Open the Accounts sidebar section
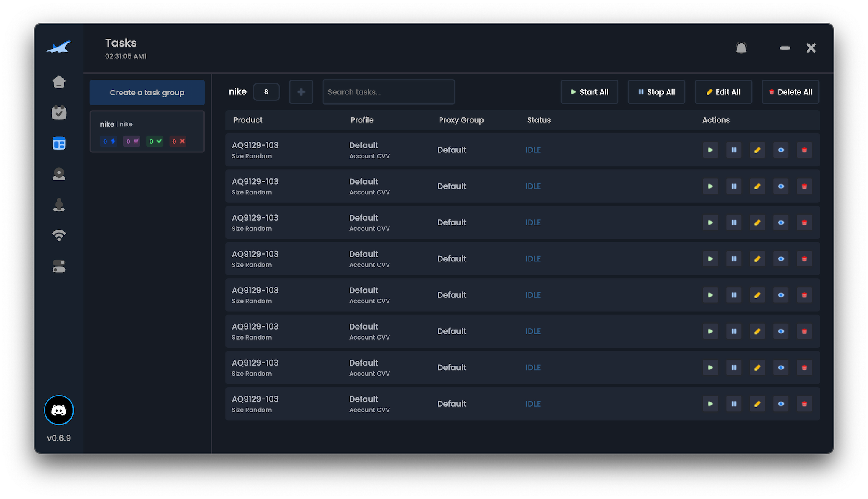Image resolution: width=868 pixels, height=499 pixels. (59, 205)
